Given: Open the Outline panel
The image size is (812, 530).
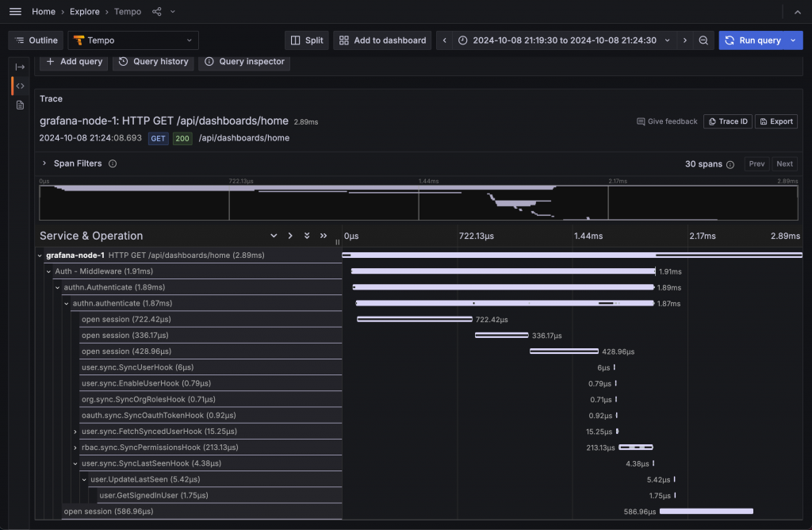Looking at the screenshot, I should pos(36,40).
